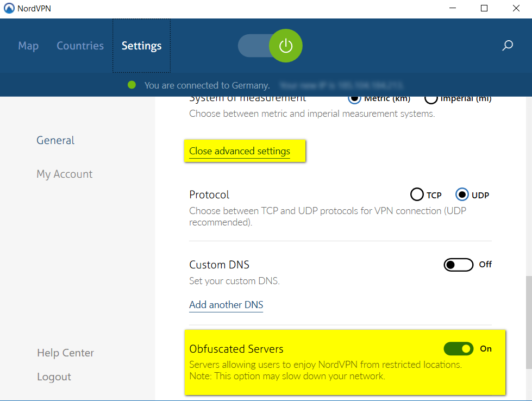The width and height of the screenshot is (532, 401).
Task: Choose Metric (km) measurement option
Action: [x=379, y=99]
